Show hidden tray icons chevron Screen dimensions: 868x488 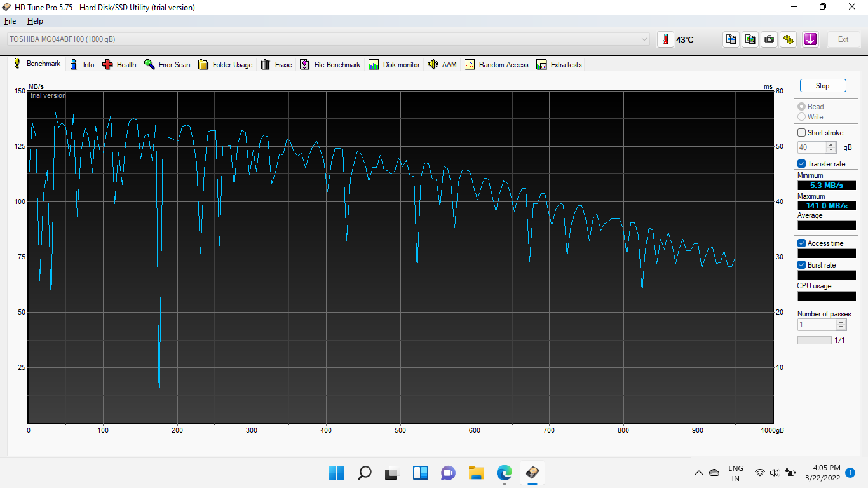point(699,473)
